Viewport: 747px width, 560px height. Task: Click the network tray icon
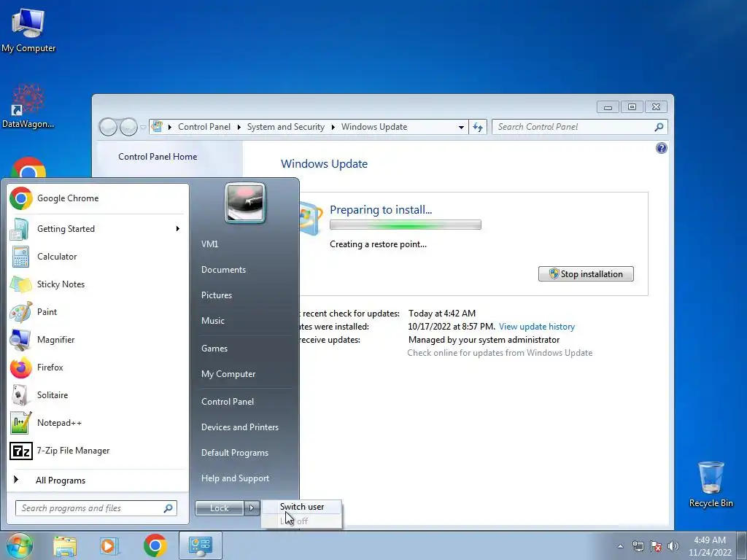click(x=638, y=546)
